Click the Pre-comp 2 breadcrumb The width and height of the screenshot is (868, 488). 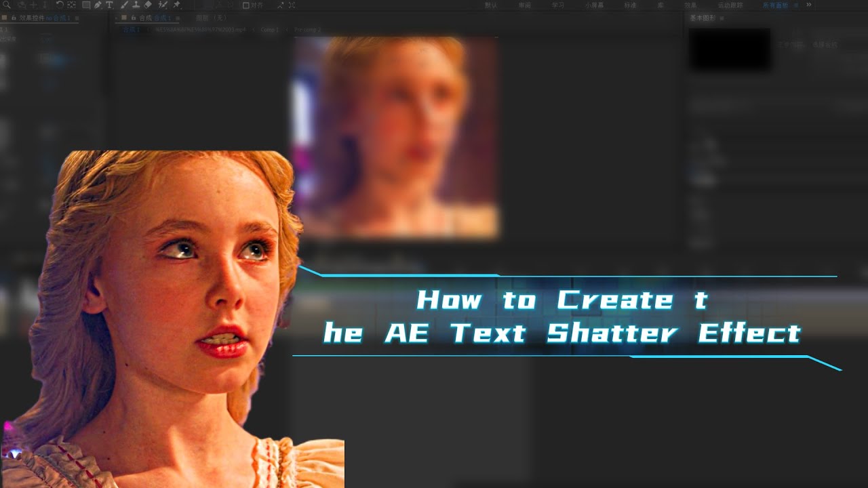pos(307,30)
